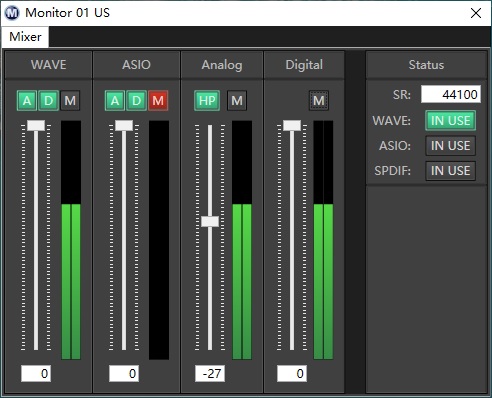Click the SPDIF IN USE status indicator

pos(450,171)
